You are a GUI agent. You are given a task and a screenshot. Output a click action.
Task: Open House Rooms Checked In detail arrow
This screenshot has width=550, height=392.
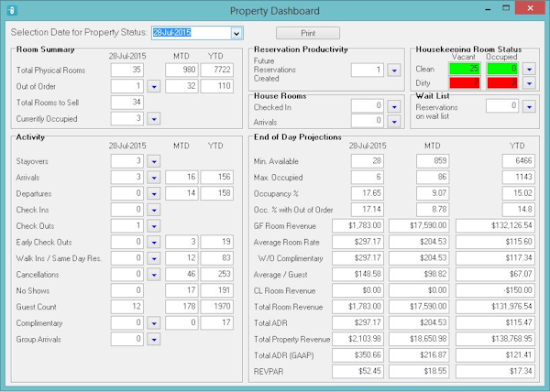[395, 105]
